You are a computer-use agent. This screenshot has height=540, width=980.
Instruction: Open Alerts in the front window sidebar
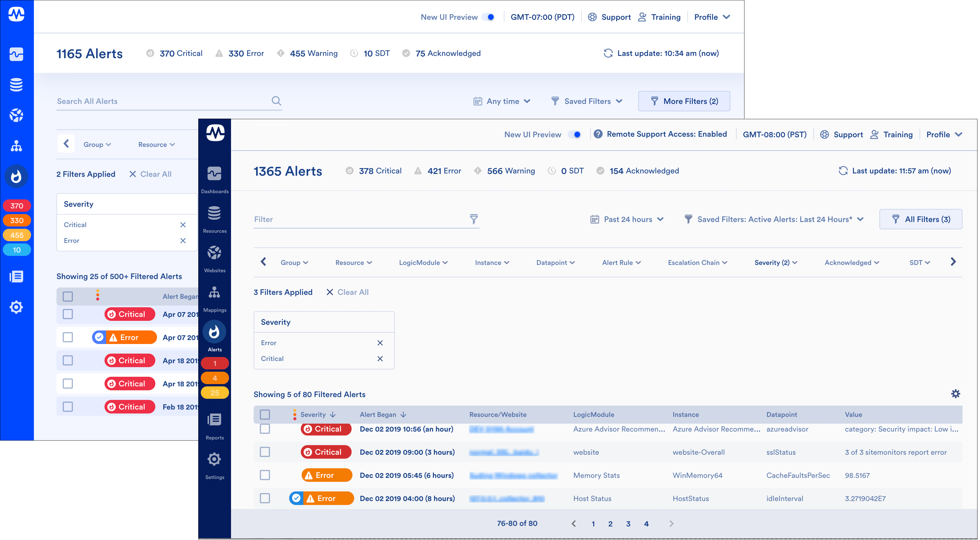[215, 337]
